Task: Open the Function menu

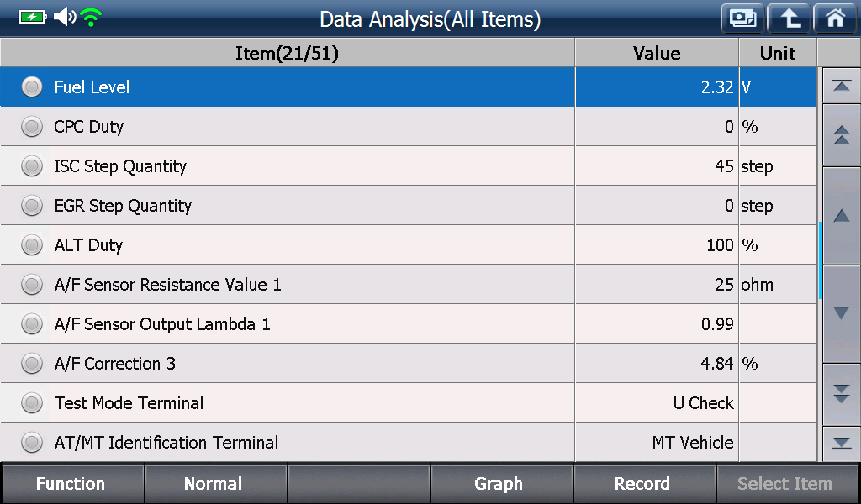Action: click(x=72, y=484)
